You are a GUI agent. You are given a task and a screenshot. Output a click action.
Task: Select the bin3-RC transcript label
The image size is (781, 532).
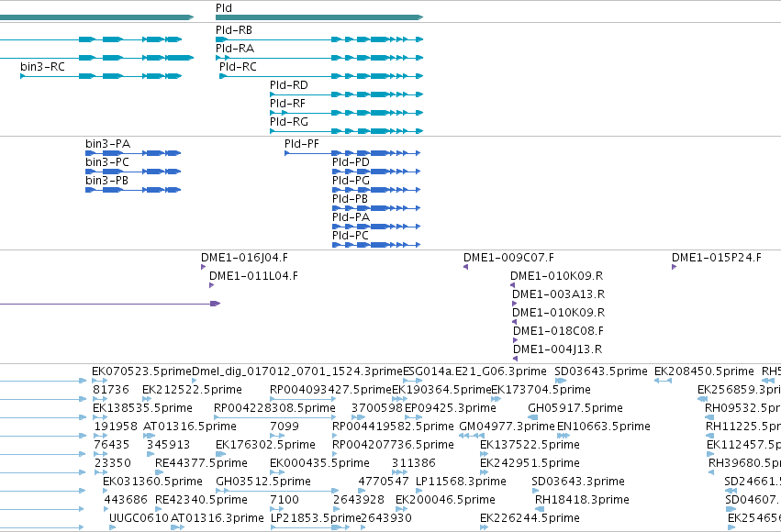click(42, 67)
